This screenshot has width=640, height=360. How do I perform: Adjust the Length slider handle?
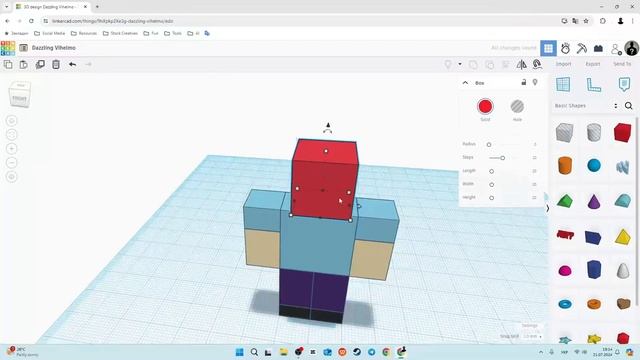(491, 171)
